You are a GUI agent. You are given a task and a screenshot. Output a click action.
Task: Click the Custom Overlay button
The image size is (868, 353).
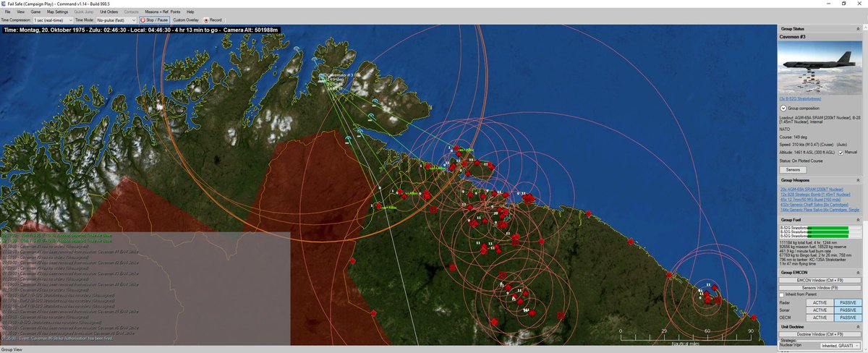tap(186, 20)
